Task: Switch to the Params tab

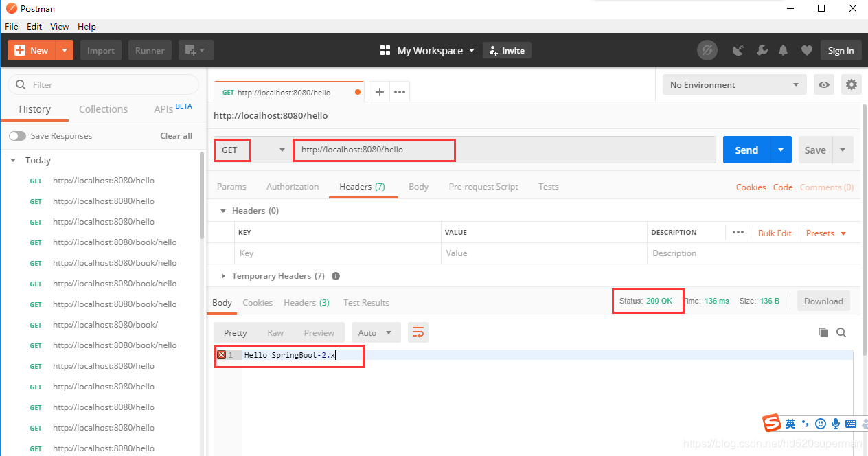Action: click(x=231, y=187)
